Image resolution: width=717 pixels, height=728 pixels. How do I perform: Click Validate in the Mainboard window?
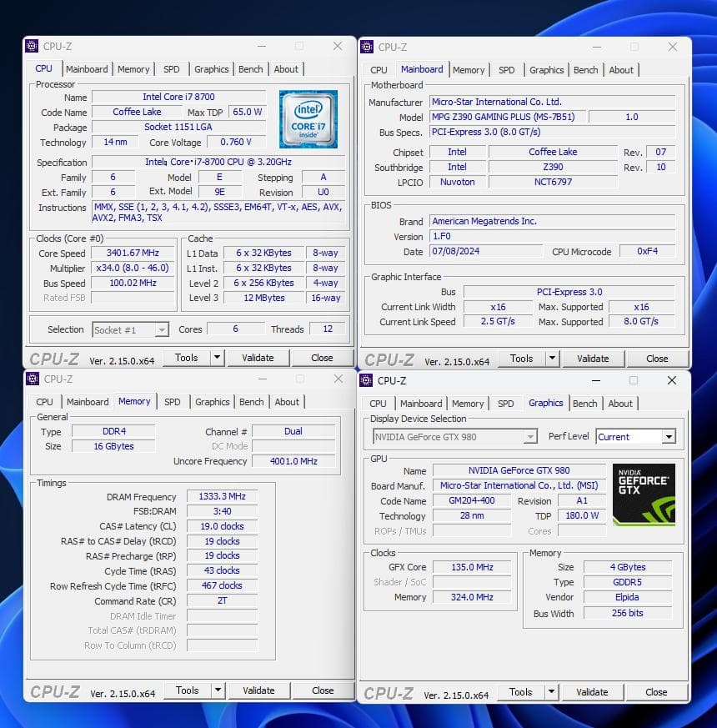click(x=594, y=358)
